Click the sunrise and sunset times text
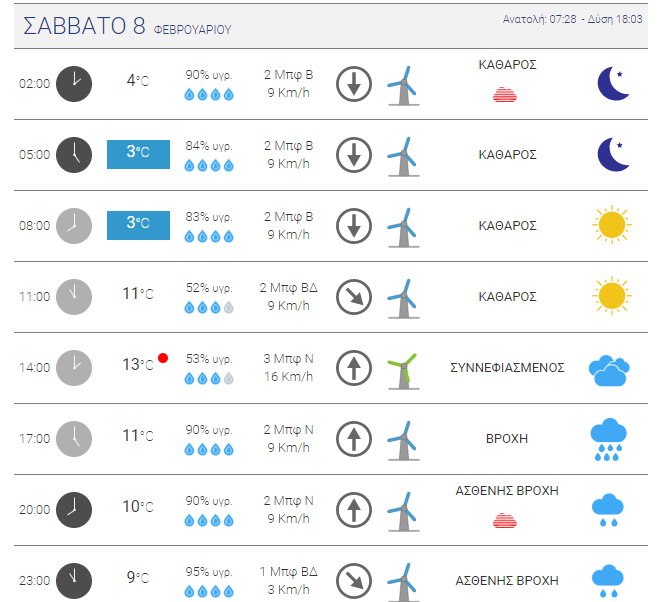The width and height of the screenshot is (671, 602). [572, 19]
